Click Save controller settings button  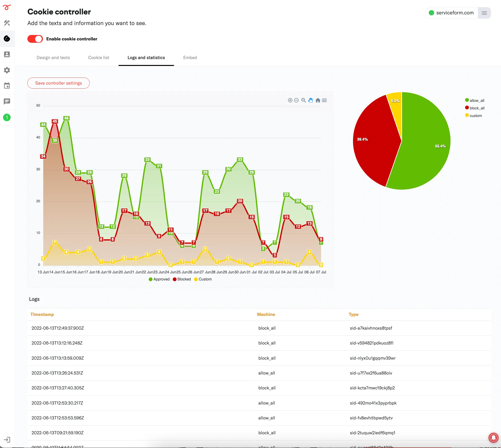click(x=59, y=83)
